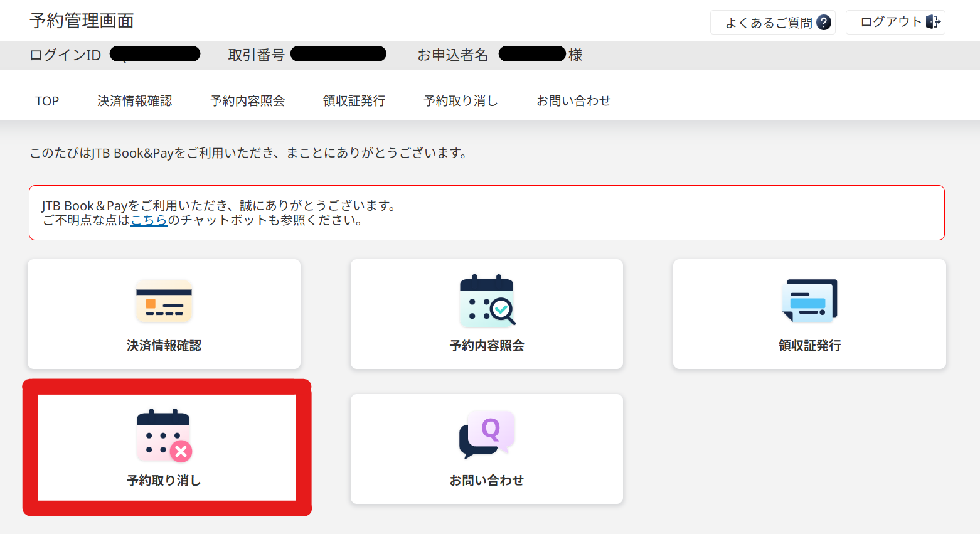Select 予約取り消し in the navigation bar
Viewport: 980px width, 534px height.
461,101
